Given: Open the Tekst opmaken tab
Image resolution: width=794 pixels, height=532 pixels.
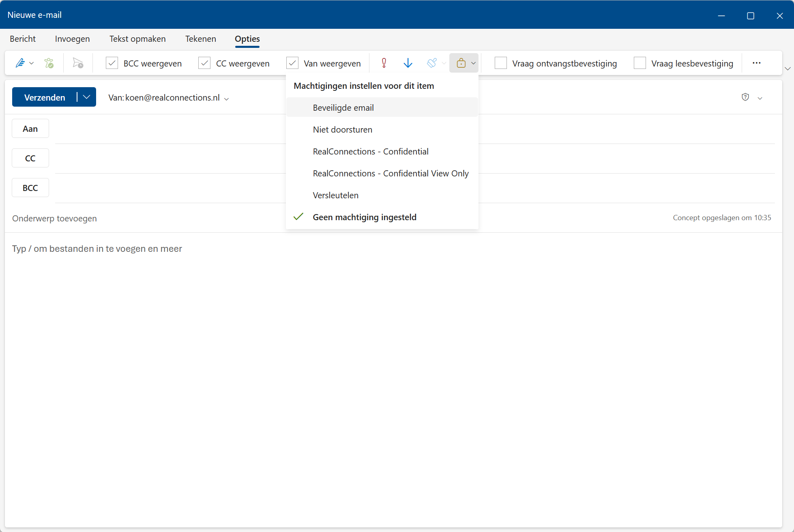Looking at the screenshot, I should [137, 39].
